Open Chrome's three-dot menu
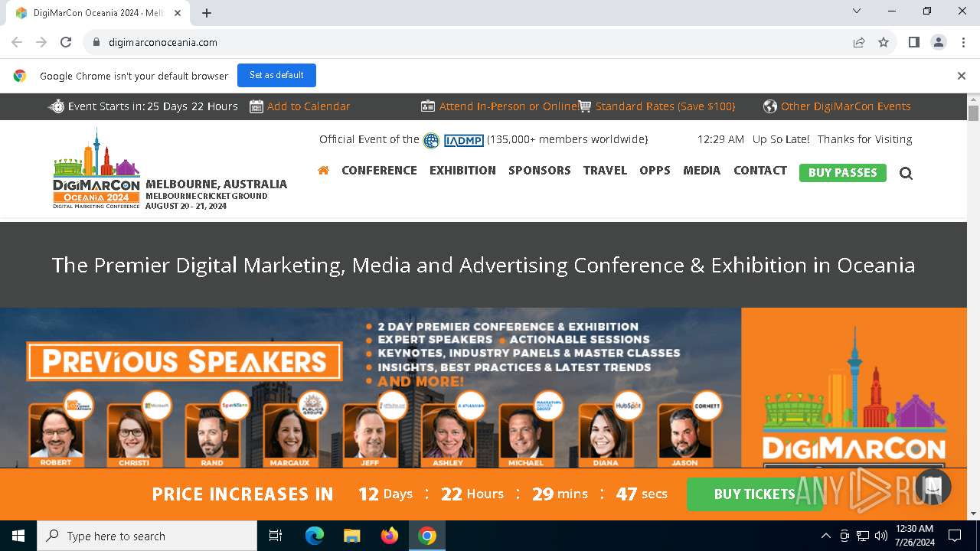The height and width of the screenshot is (551, 980). tap(963, 42)
